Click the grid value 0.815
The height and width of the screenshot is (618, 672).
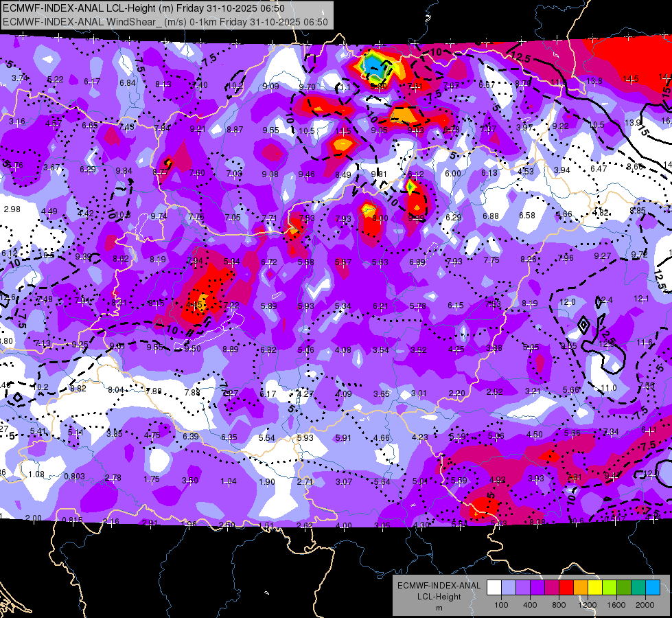click(x=73, y=520)
